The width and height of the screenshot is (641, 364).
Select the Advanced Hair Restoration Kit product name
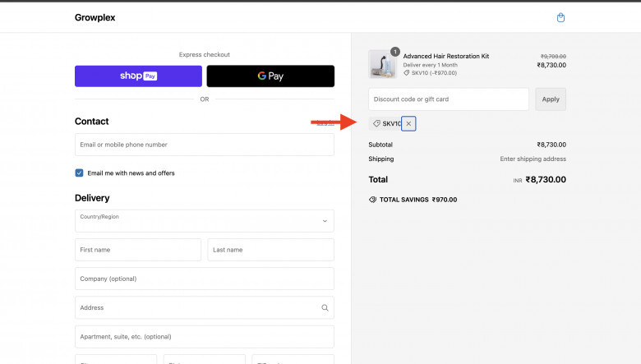(446, 57)
